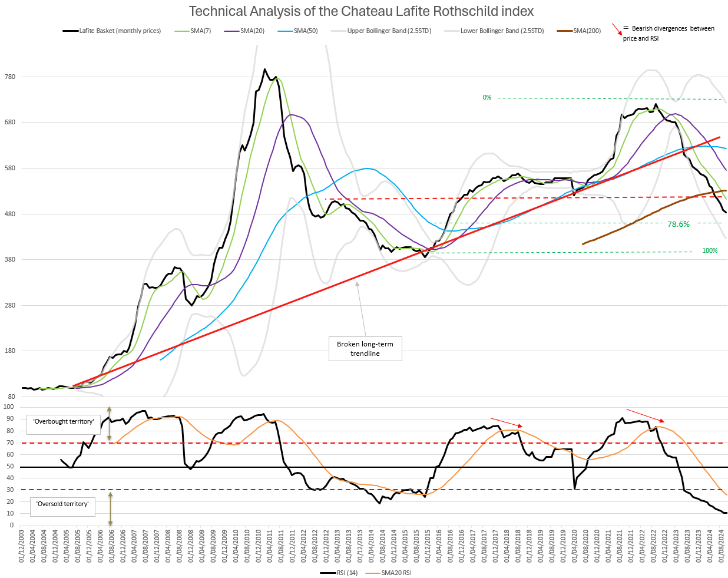This screenshot has height=578, width=728.
Task: Select the 680 price axis label
Action: (x=9, y=123)
